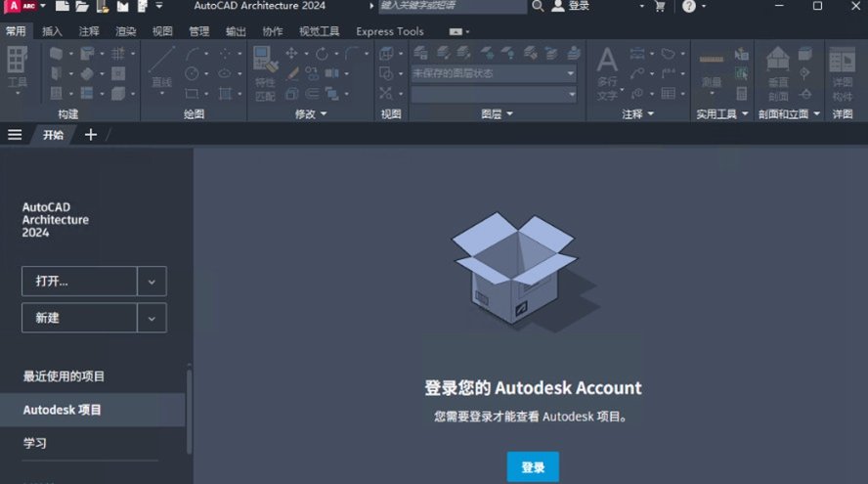
Task: Switch to the 视觉工具 ribbon tab
Action: coord(319,31)
